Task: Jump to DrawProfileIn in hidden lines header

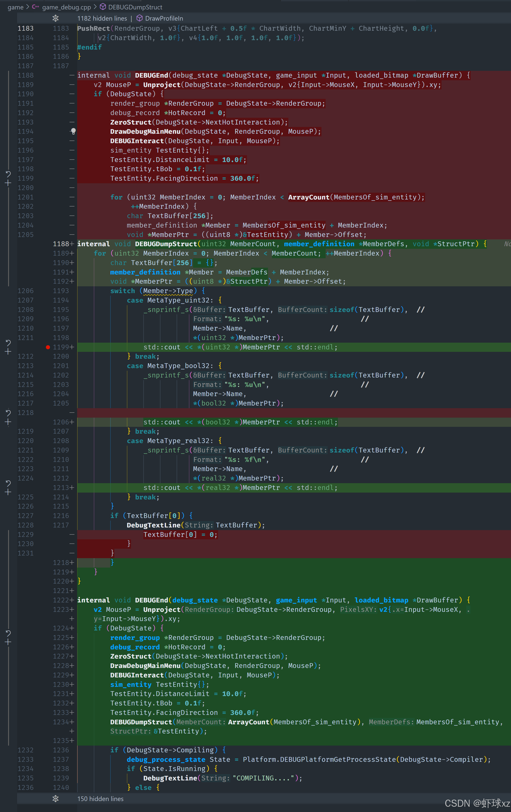Action: 164,18
